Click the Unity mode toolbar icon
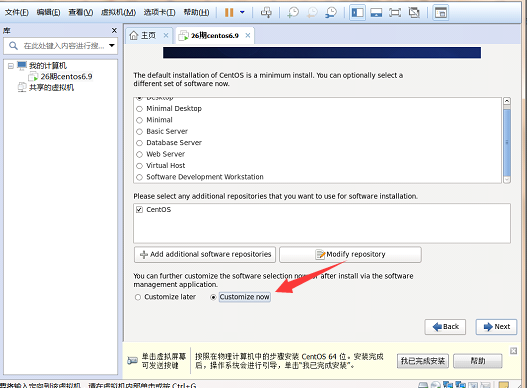The image size is (527, 388). [414, 13]
